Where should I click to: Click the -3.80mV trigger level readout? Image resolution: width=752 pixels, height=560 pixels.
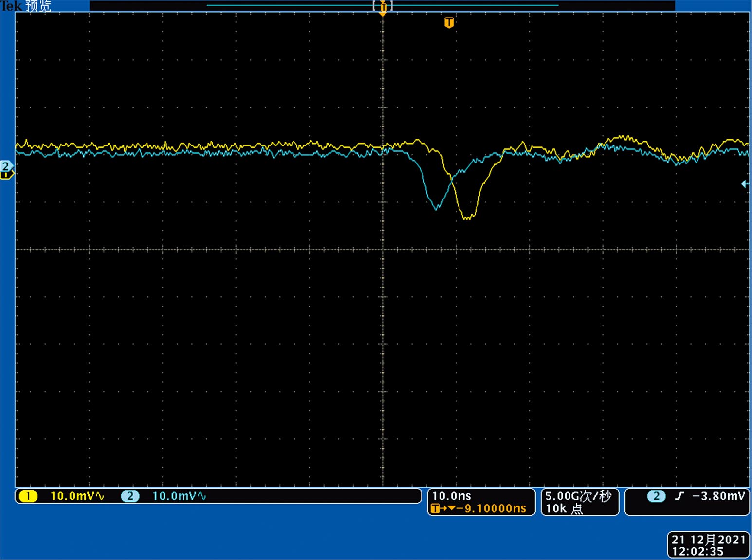718,496
